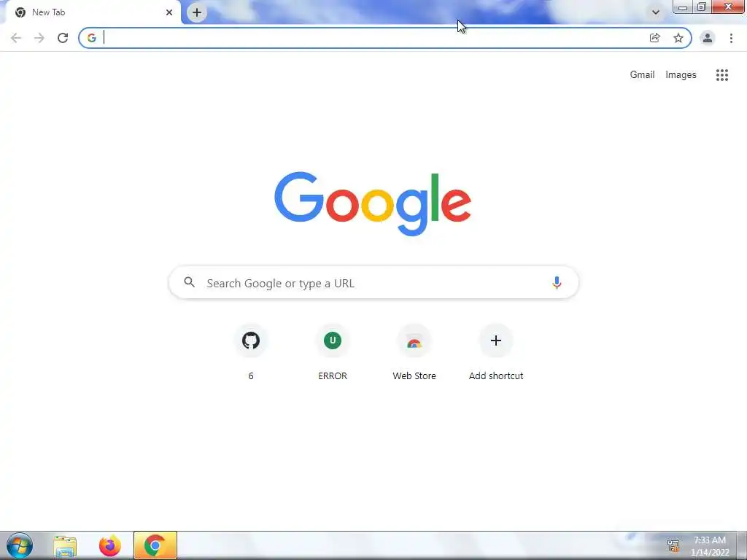
Task: Open the Windows Start menu
Action: (20, 545)
